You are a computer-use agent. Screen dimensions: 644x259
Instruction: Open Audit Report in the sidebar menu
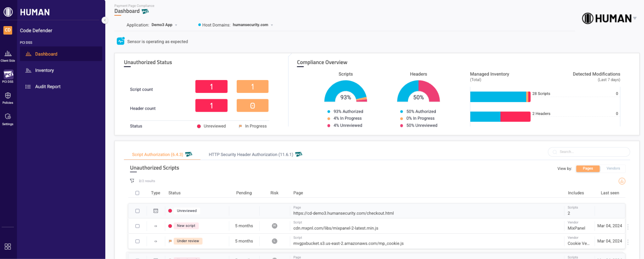[x=48, y=87]
